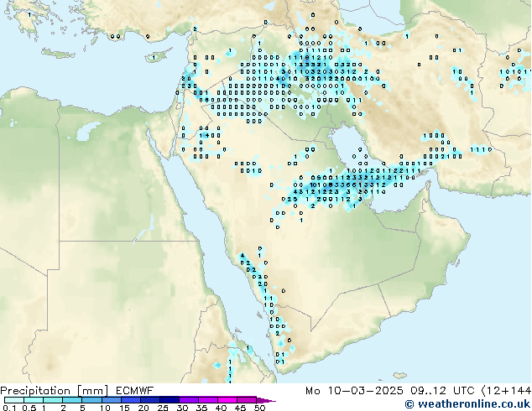Click the 45–50 mm legend color swatch
The width and height of the screenshot is (532, 411).
click(x=246, y=400)
